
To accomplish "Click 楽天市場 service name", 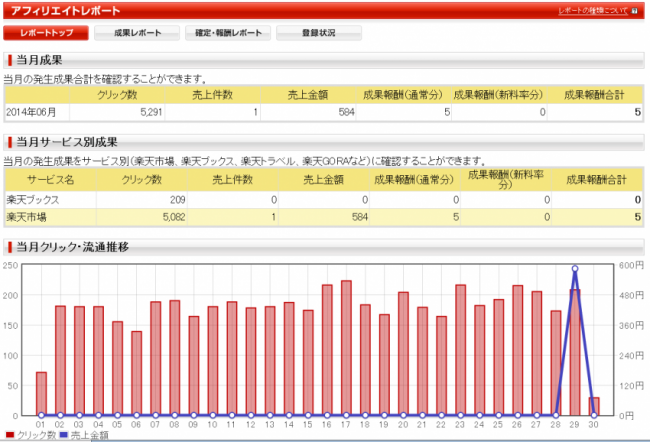I will [x=26, y=217].
